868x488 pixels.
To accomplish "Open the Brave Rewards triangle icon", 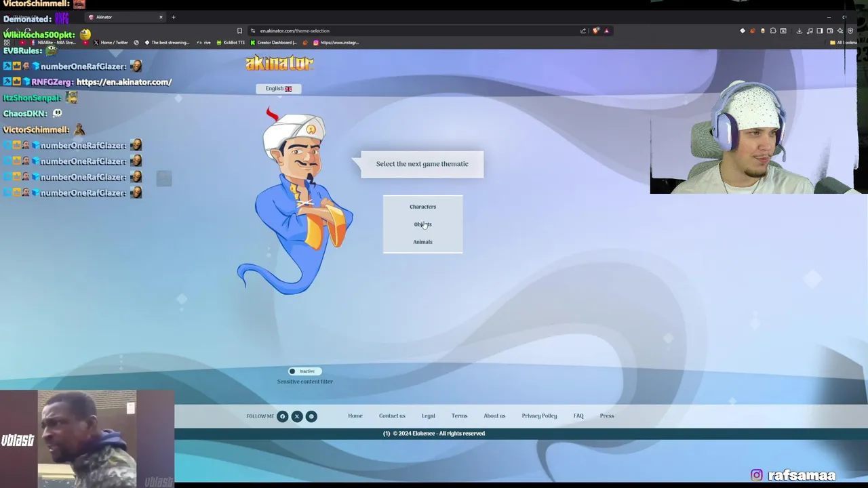I will point(606,30).
